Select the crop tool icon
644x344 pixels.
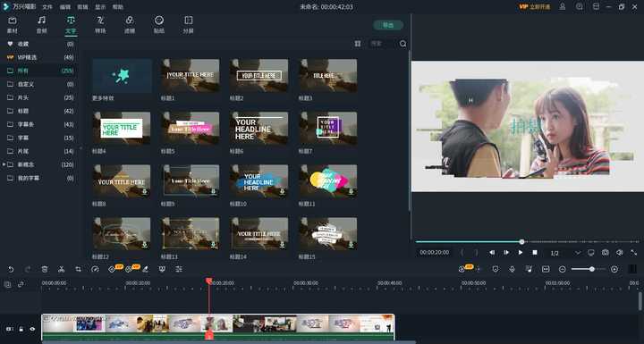pos(78,269)
